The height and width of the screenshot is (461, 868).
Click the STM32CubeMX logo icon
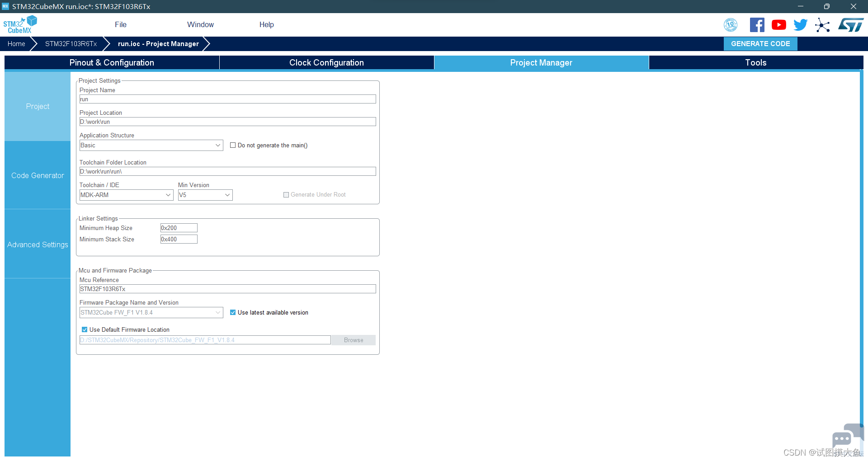coord(20,25)
